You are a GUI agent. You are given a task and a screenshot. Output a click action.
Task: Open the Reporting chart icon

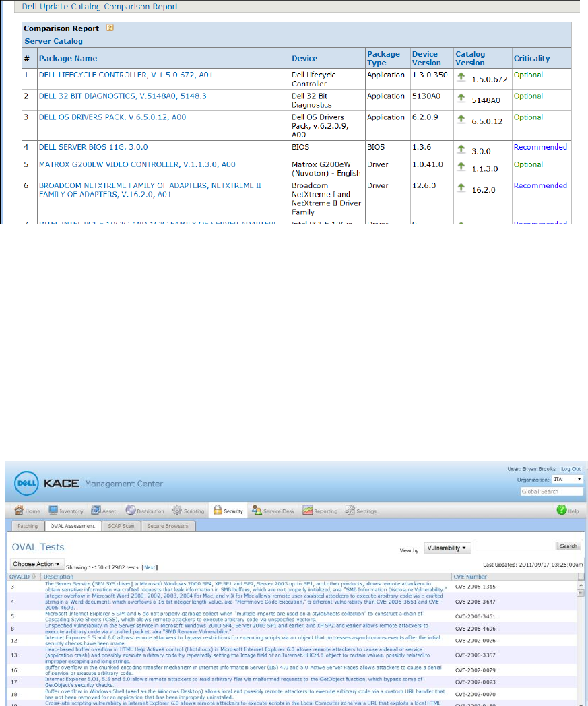coord(308,510)
